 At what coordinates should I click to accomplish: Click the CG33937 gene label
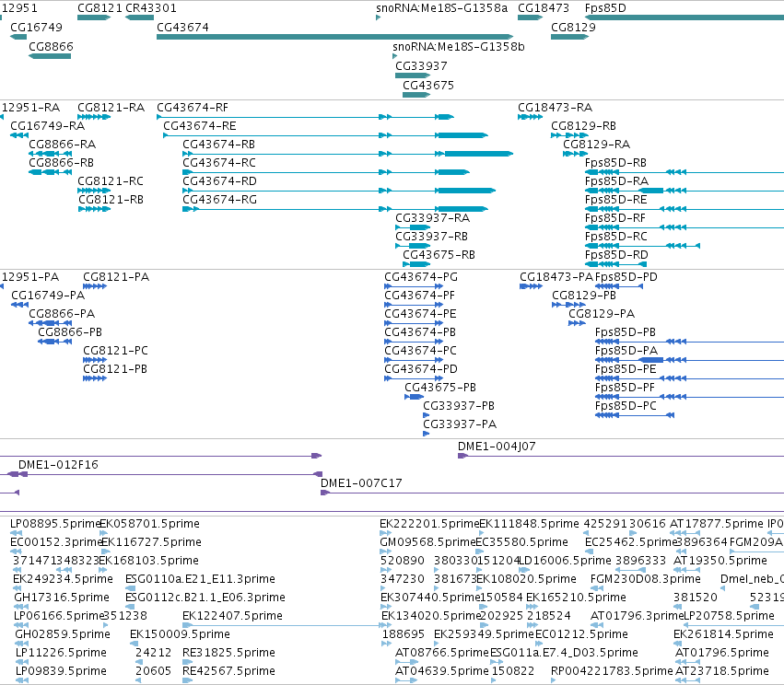point(421,66)
